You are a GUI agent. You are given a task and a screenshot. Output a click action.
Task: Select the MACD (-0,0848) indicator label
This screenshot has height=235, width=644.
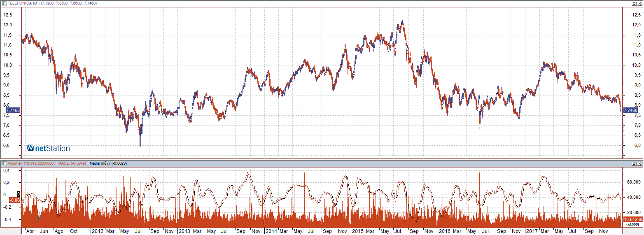pos(72,163)
